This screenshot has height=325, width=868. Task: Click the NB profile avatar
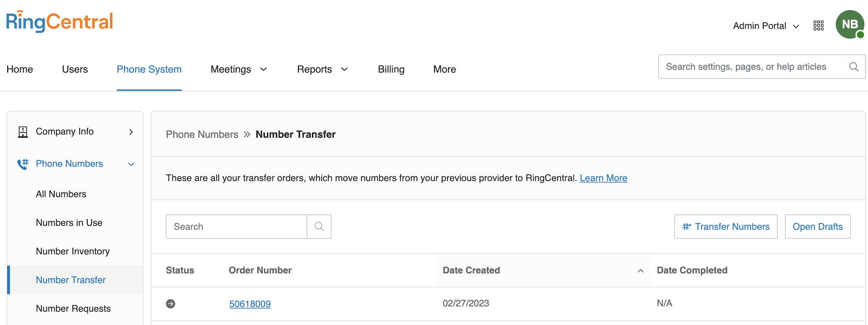point(851,24)
